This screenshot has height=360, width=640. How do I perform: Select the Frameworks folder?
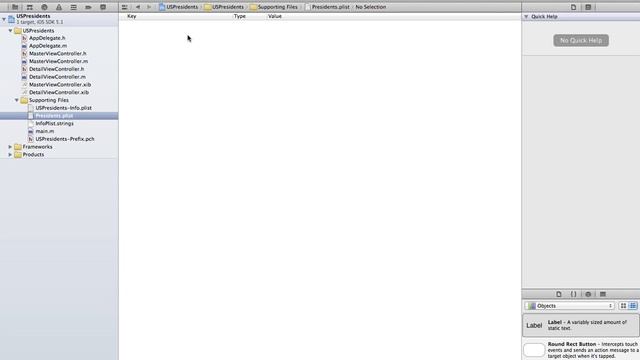[37, 147]
